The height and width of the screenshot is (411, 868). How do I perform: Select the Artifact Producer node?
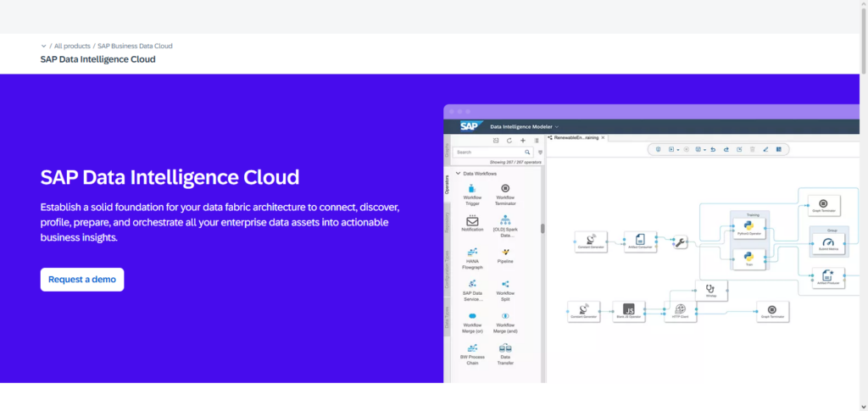pos(828,278)
